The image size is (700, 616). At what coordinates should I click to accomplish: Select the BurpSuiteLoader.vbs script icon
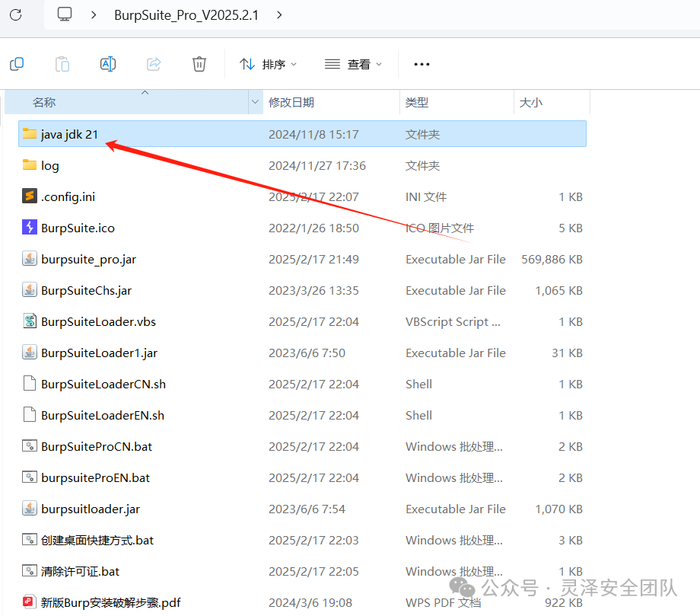pos(30,321)
